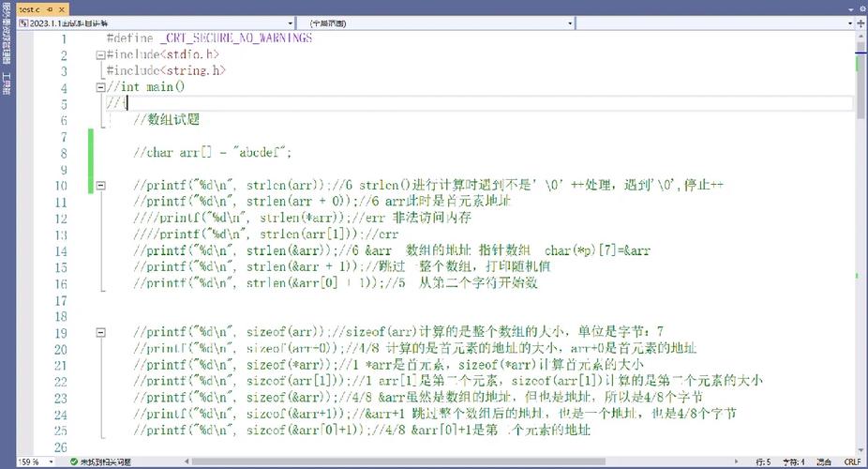Collapse the strlen comment block at line 10
The image size is (868, 469).
(99, 186)
